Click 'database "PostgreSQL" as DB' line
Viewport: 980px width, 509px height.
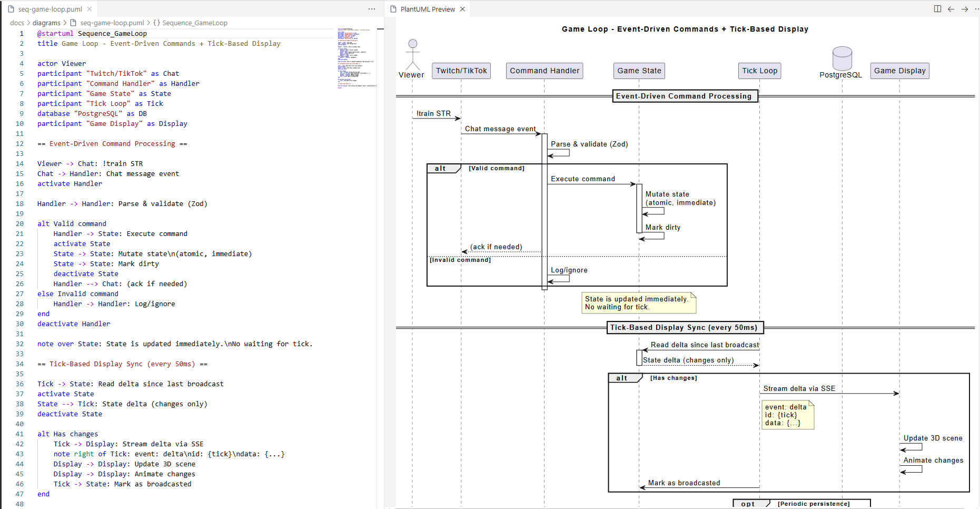click(x=92, y=113)
